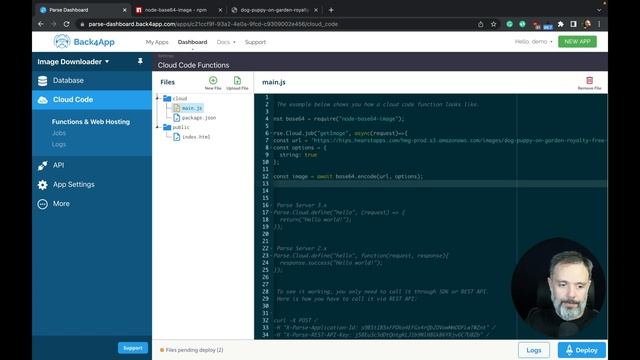Image resolution: width=640 pixels, height=360 pixels.
Task: Select Cloud Code in the sidebar
Action: click(x=92, y=100)
